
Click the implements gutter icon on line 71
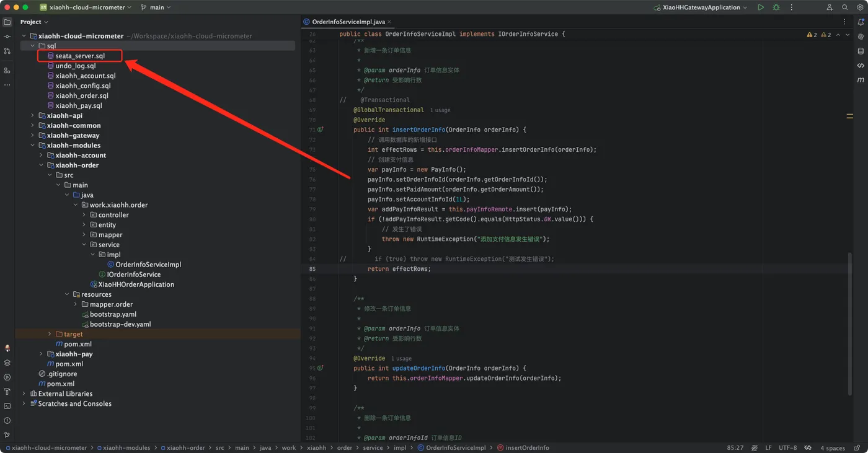(321, 130)
